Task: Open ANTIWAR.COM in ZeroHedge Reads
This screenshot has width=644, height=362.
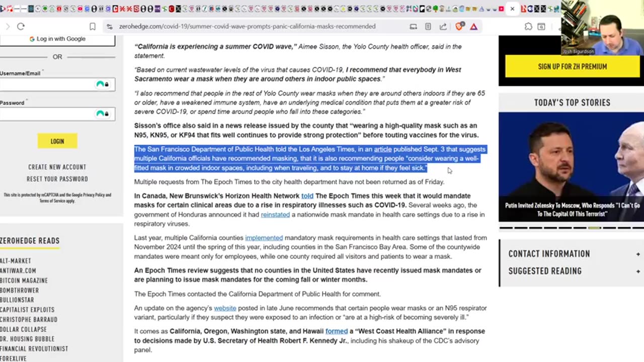Action: (18, 270)
